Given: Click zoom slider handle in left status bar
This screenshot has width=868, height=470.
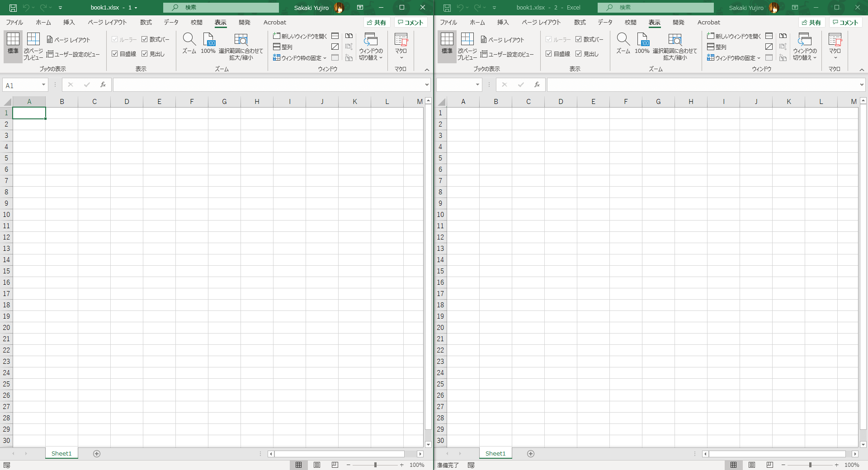Looking at the screenshot, I should coord(375,465).
